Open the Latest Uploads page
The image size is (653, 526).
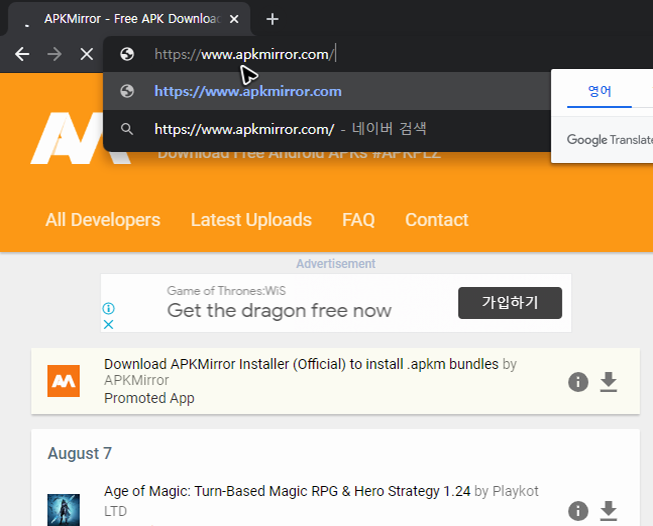[251, 220]
